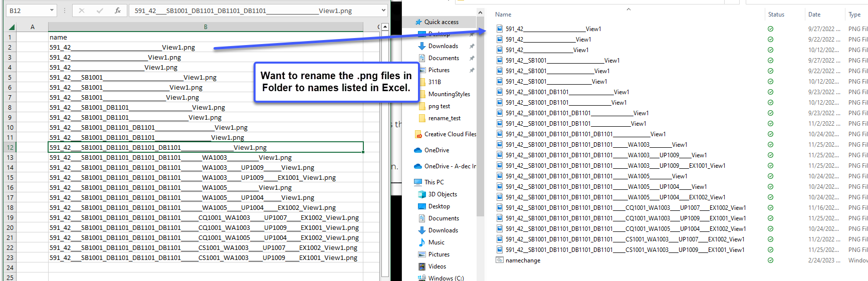The image size is (868, 281).
Task: Click PNG icon of file ending 'CQ1001_WA1003___UP1007___EX1002_View1'
Action: click(499, 207)
